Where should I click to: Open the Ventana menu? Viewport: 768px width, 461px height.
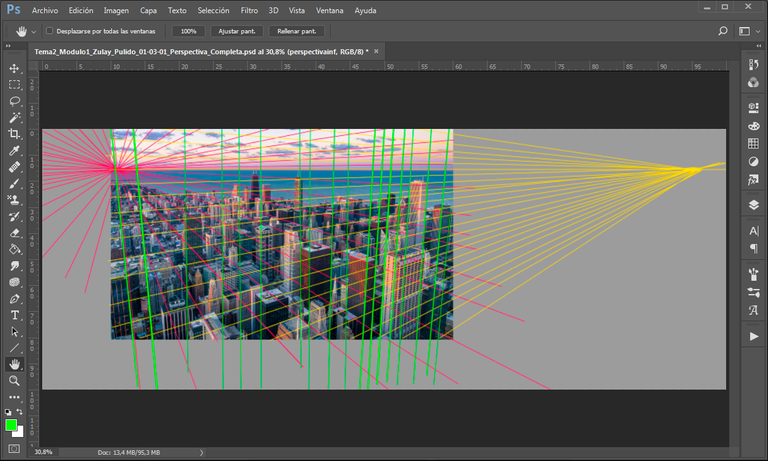coord(329,10)
